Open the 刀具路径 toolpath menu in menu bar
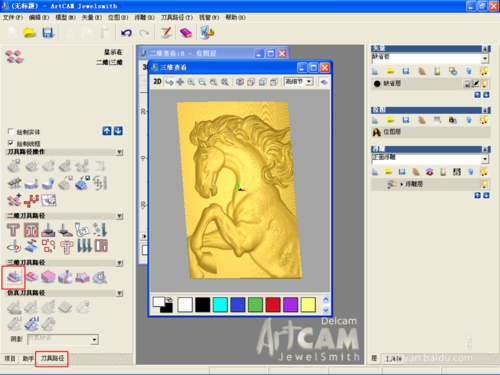The width and height of the screenshot is (500, 375). [177, 17]
